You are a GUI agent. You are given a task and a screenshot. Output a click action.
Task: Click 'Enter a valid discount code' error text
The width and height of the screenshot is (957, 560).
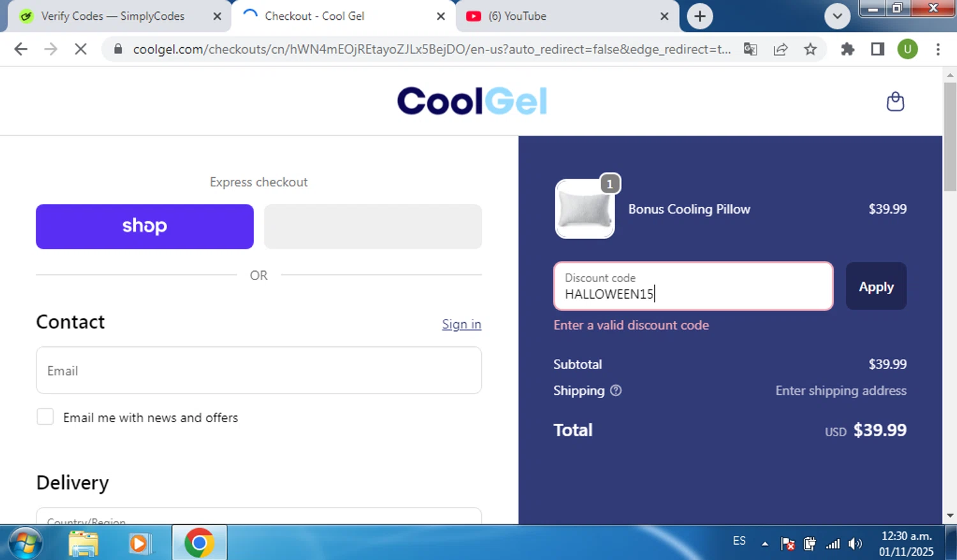point(631,325)
